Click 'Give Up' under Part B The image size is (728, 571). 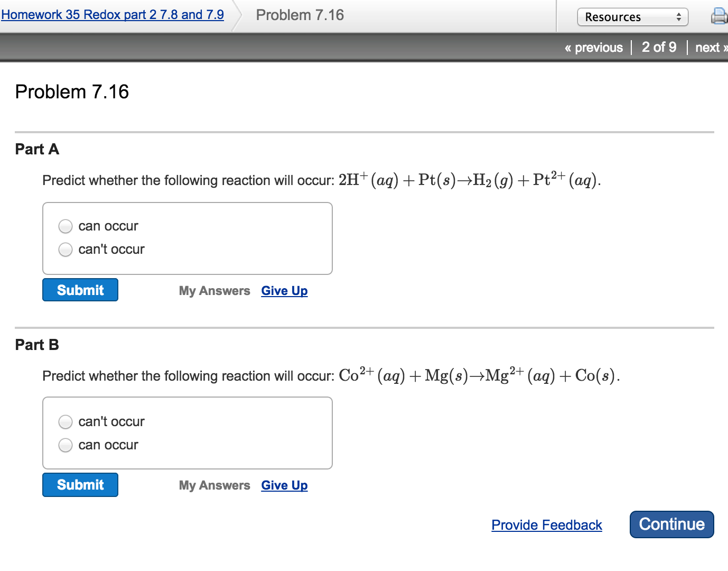(x=284, y=485)
